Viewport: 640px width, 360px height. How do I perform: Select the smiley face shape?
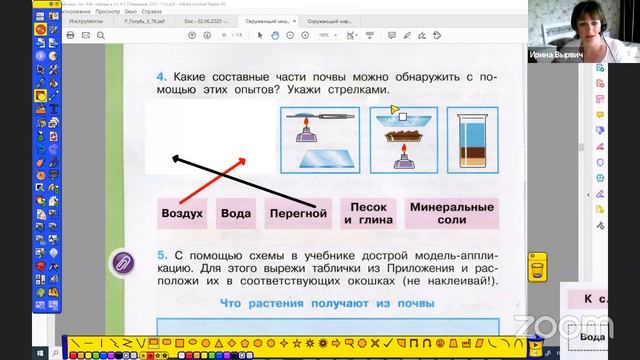pos(440,344)
